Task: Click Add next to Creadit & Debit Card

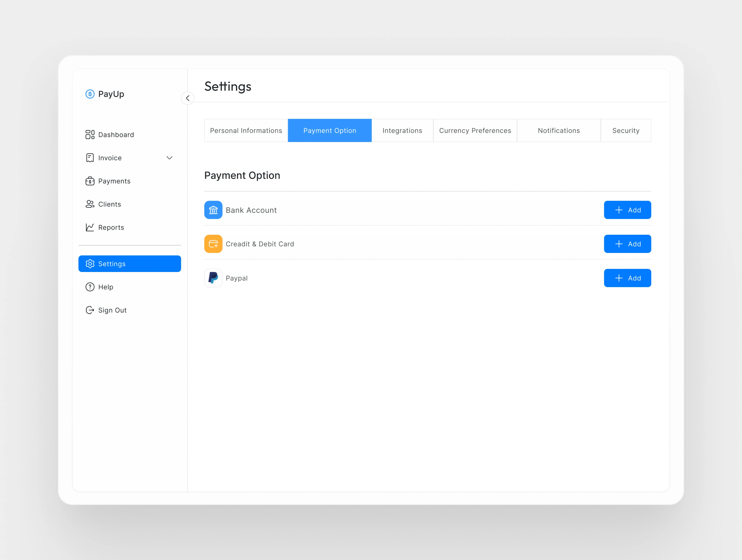Action: coord(627,244)
